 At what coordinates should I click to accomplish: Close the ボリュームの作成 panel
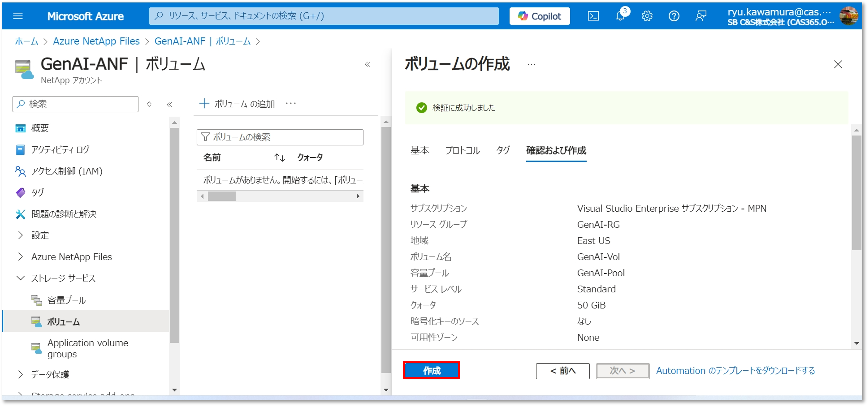[838, 64]
